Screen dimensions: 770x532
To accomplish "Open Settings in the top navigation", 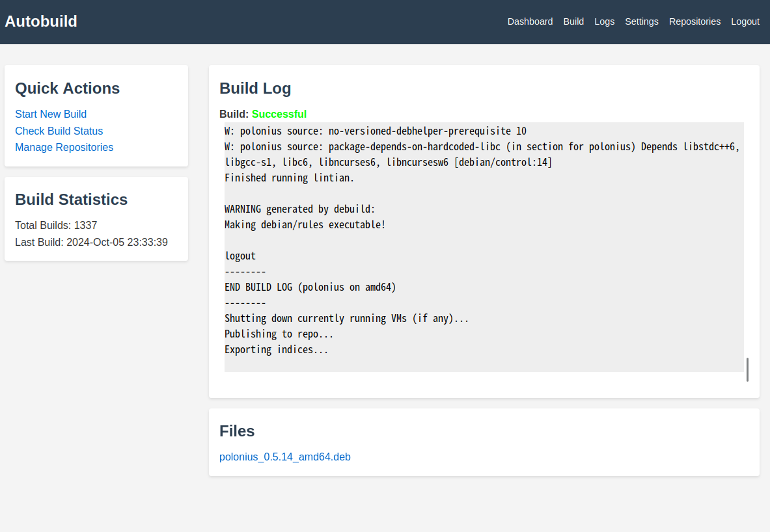I will coord(641,21).
